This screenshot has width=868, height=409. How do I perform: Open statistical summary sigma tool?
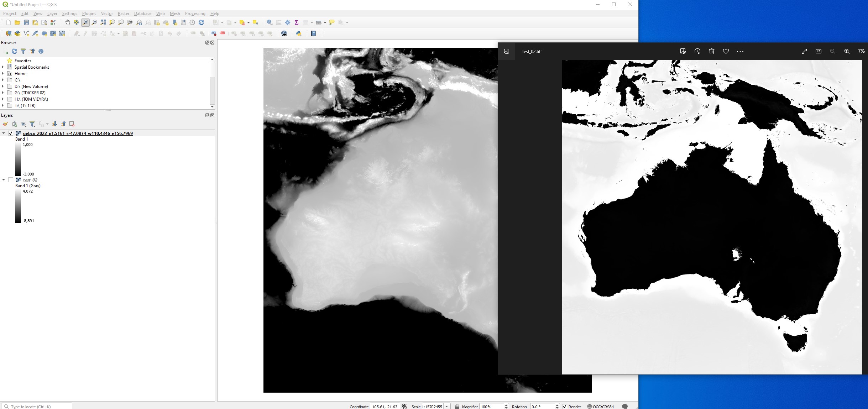297,22
